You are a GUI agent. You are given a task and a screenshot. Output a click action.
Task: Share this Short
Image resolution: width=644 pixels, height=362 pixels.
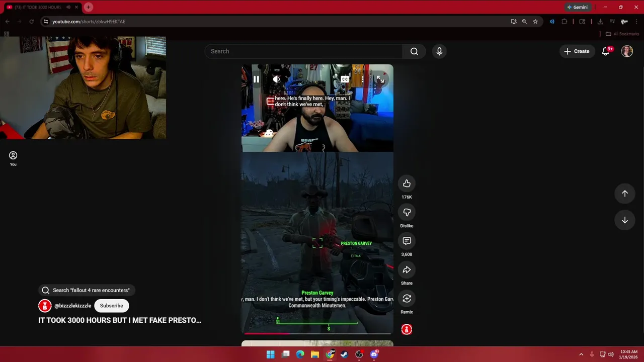tap(407, 270)
